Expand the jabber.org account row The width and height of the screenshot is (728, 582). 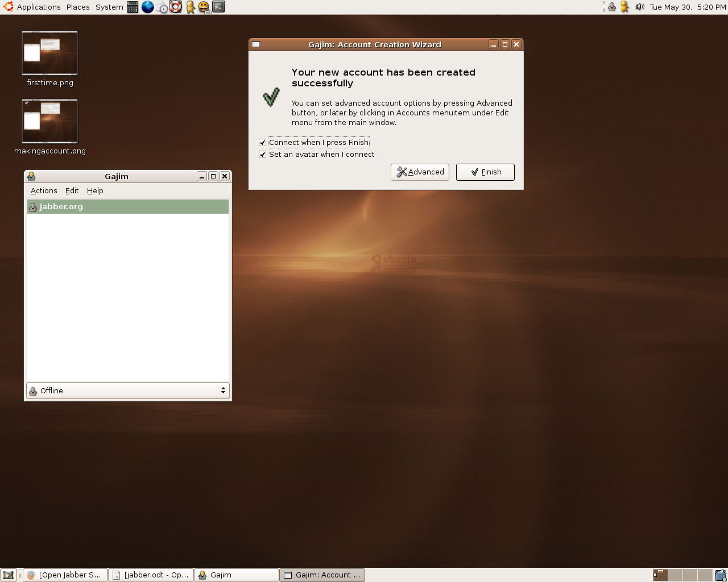pos(128,207)
